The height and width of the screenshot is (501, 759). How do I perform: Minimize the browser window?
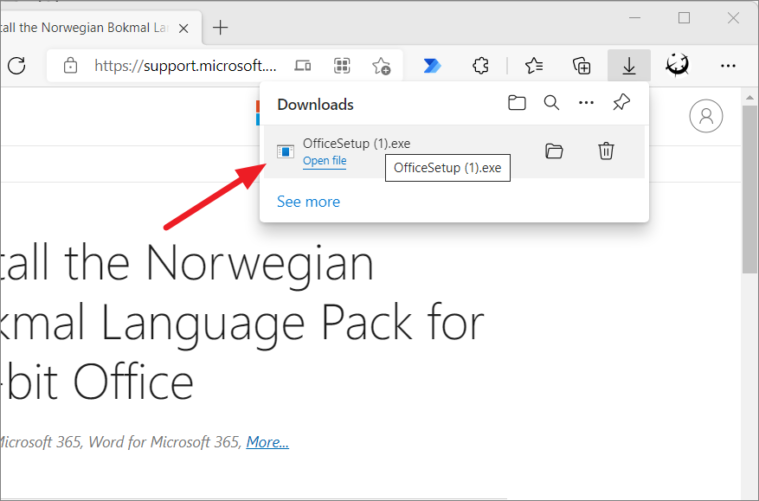[x=635, y=18]
